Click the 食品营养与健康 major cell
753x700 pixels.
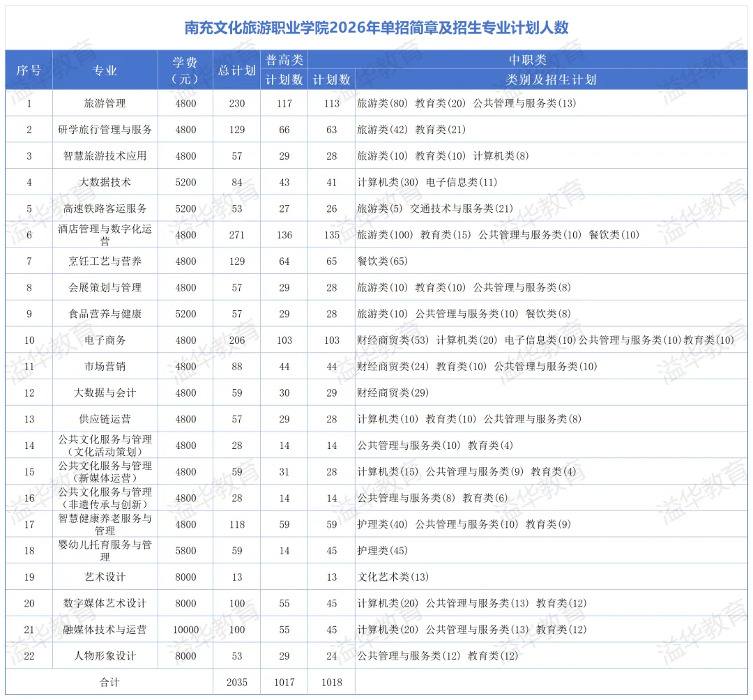coord(105,314)
